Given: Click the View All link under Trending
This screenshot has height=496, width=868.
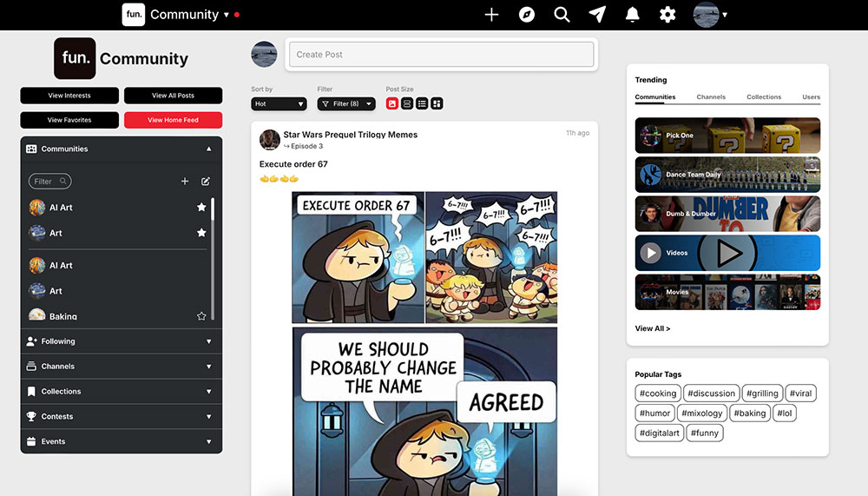Looking at the screenshot, I should 653,328.
